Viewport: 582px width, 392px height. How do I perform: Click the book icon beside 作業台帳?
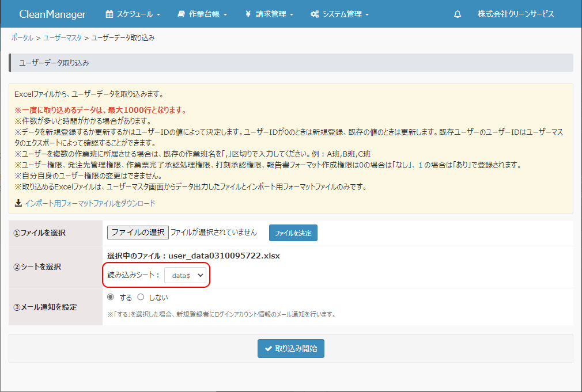182,14
